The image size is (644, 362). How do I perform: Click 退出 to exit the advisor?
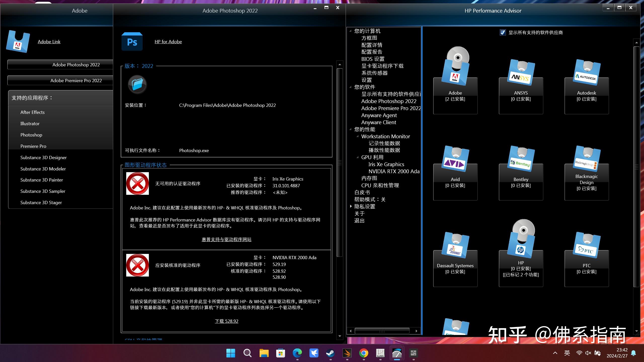pyautogui.click(x=359, y=220)
